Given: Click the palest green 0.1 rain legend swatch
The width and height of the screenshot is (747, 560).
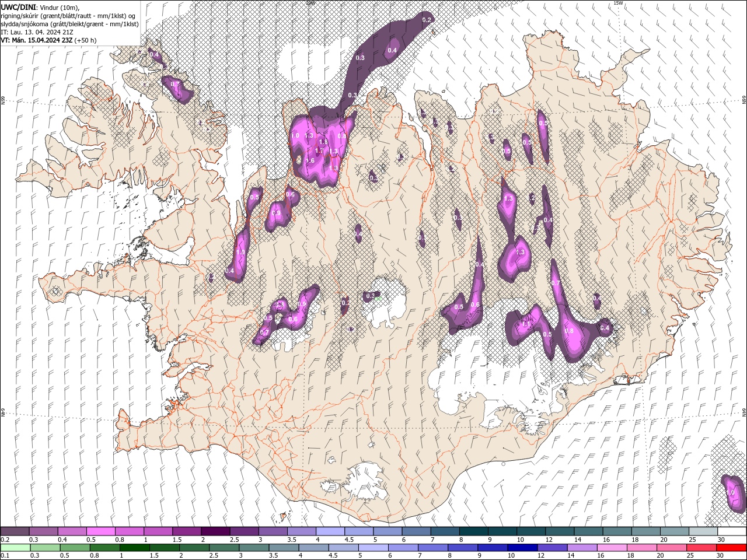Looking at the screenshot, I should (x=15, y=548).
